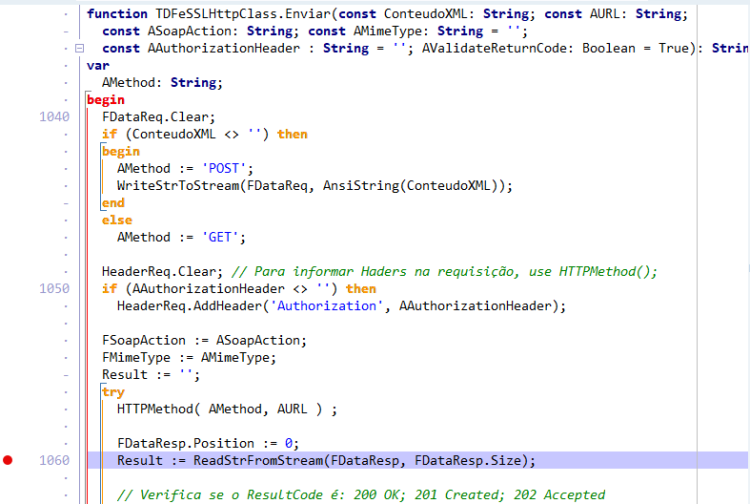Click the orange 'end' keyword
Image resolution: width=750 pixels, height=504 pixels.
113,203
